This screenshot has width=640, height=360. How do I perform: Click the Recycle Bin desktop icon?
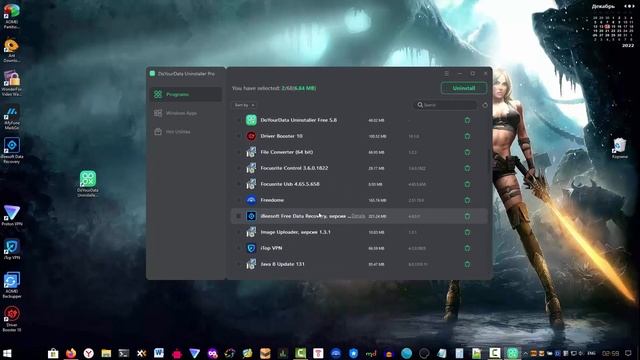620,149
